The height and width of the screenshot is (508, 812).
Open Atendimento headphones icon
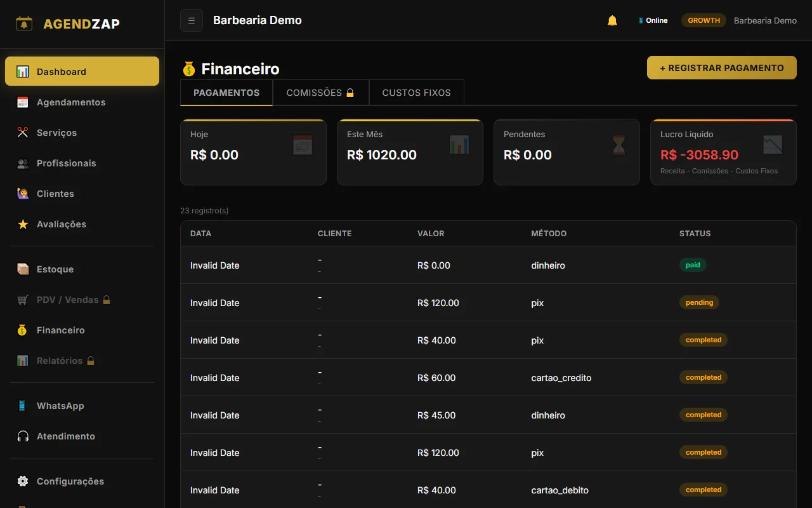[x=23, y=436]
